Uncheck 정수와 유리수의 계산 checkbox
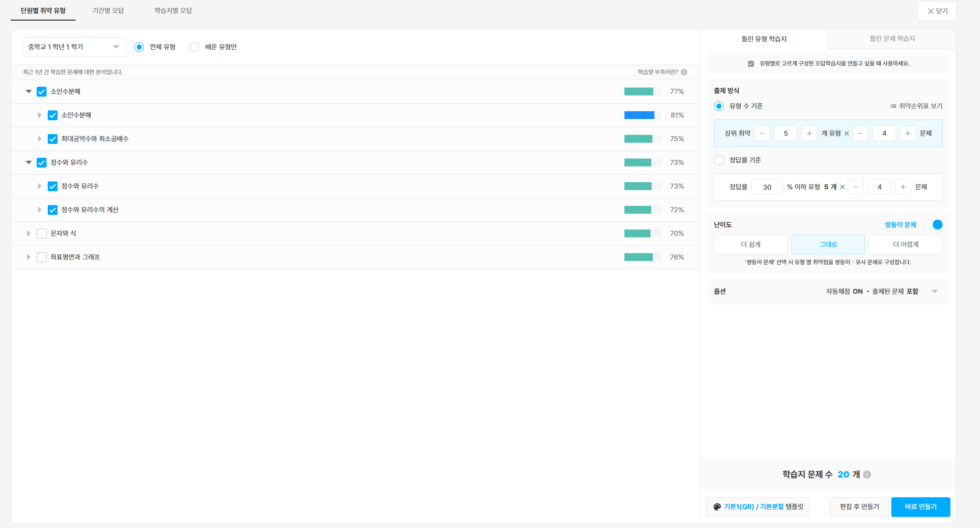The height and width of the screenshot is (528, 980). pos(52,210)
